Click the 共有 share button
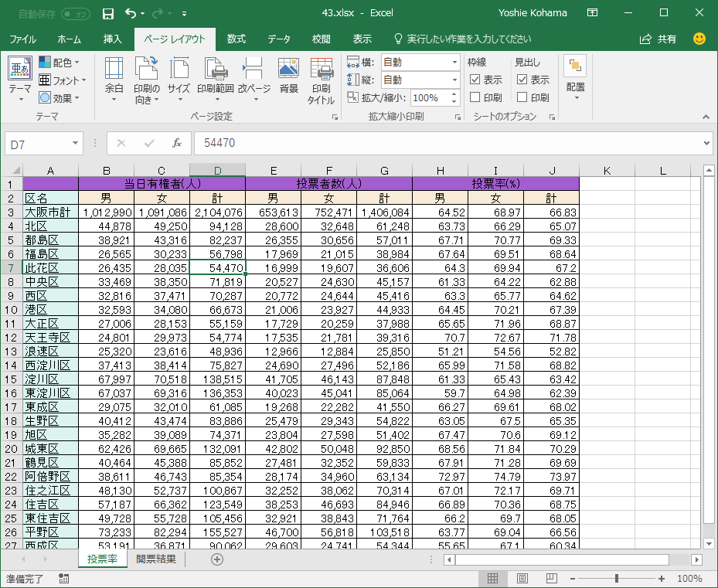The image size is (718, 588). point(658,39)
